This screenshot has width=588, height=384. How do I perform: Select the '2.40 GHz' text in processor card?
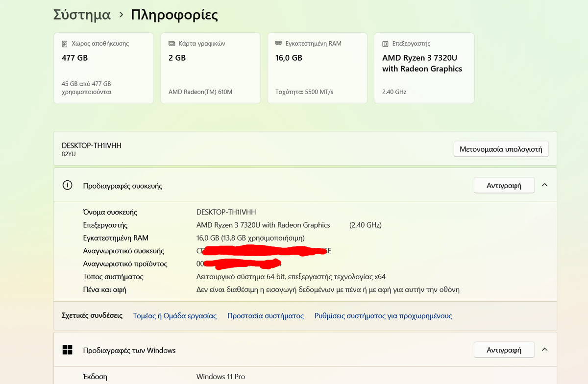point(394,92)
